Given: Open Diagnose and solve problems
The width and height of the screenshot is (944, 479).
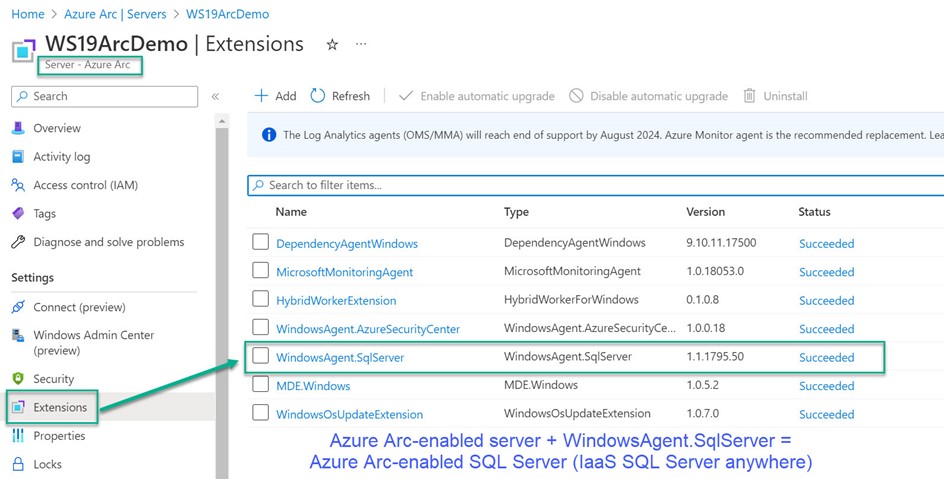Looking at the screenshot, I should [108, 242].
